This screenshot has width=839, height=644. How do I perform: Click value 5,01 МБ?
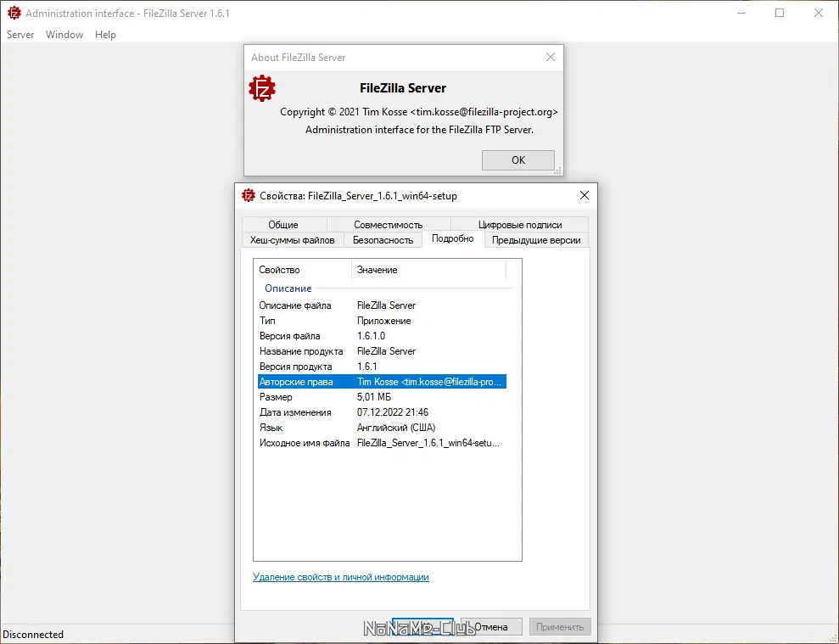pos(374,397)
